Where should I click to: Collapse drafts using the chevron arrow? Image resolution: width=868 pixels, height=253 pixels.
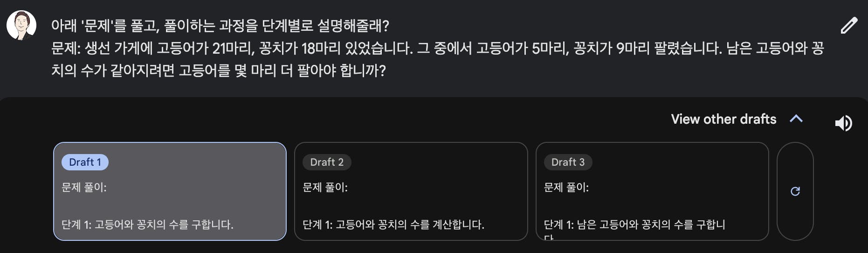coord(796,119)
